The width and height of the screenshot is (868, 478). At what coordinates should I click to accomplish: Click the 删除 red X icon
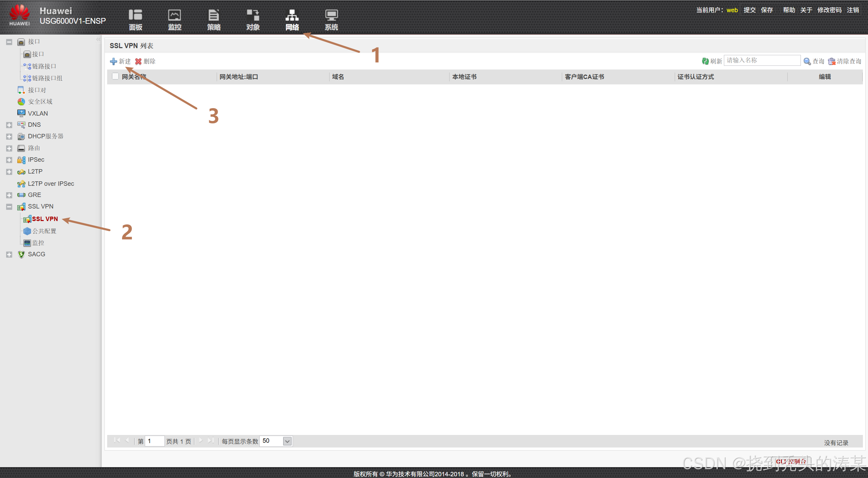tap(138, 61)
